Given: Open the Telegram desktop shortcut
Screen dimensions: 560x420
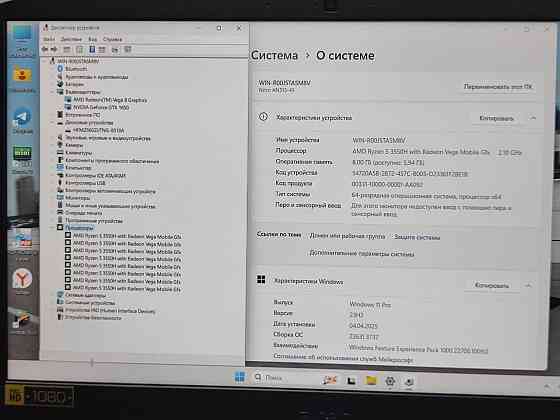Looking at the screenshot, I should [22, 121].
